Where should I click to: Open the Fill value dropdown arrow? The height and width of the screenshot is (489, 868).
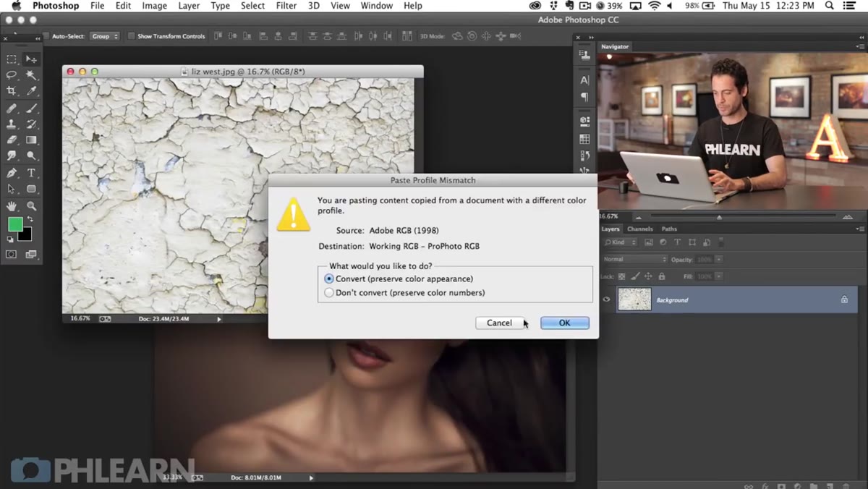coord(719,276)
